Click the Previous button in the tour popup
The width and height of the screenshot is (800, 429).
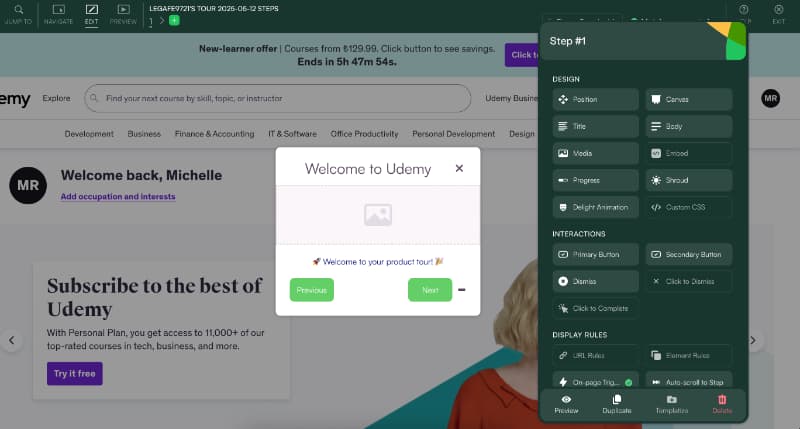[312, 290]
